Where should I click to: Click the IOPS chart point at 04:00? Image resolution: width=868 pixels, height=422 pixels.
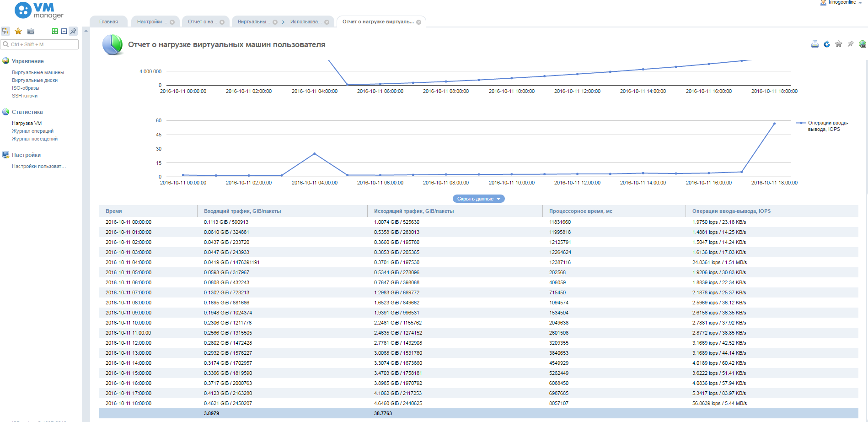(x=315, y=154)
